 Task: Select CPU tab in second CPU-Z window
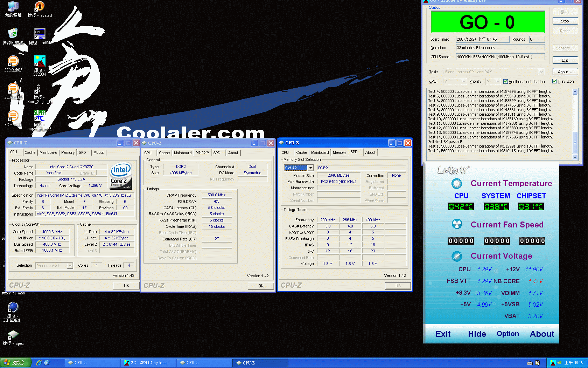coord(148,153)
